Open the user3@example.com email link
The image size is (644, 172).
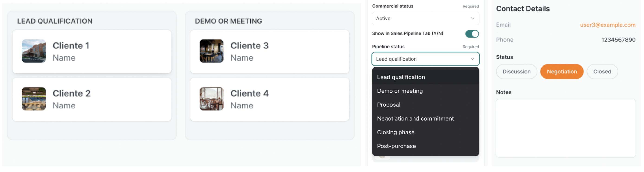(x=608, y=25)
